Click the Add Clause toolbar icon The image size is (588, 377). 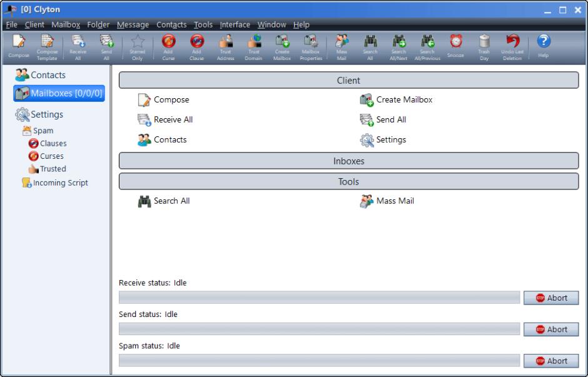(x=197, y=48)
